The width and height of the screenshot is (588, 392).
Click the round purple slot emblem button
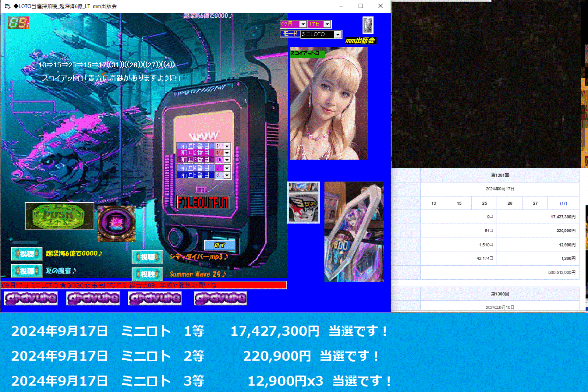(x=117, y=223)
